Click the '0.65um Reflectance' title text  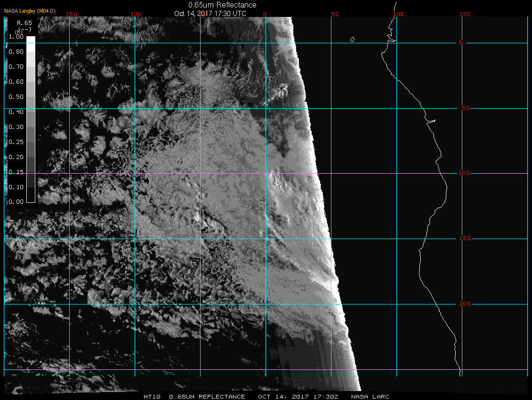click(222, 5)
